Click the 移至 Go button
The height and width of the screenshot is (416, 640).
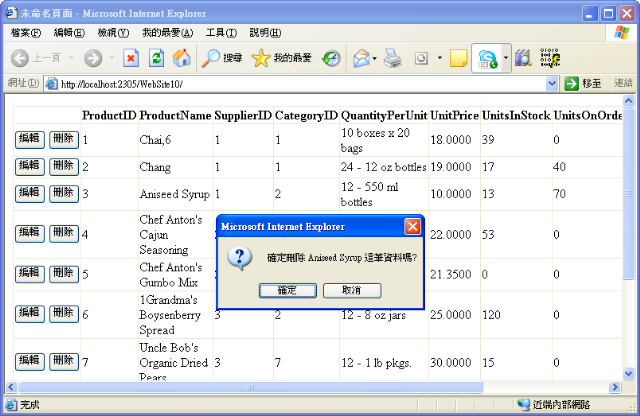pyautogui.click(x=583, y=84)
